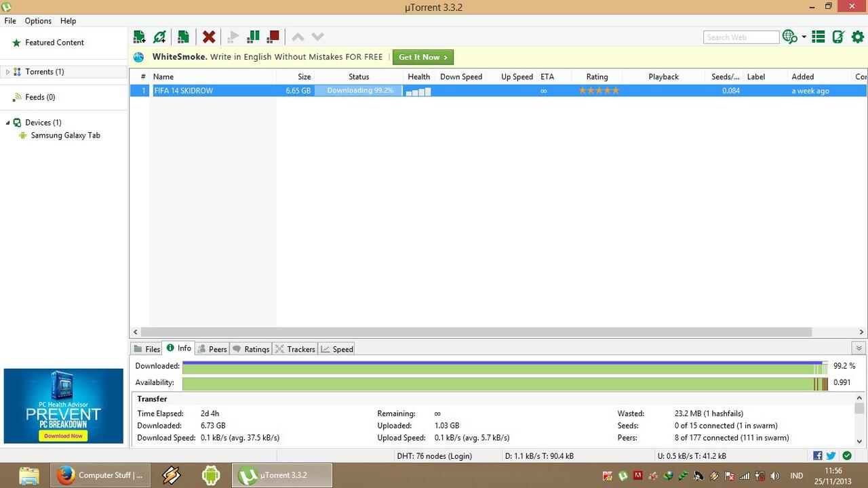Toggle the category list view icon

818,37
